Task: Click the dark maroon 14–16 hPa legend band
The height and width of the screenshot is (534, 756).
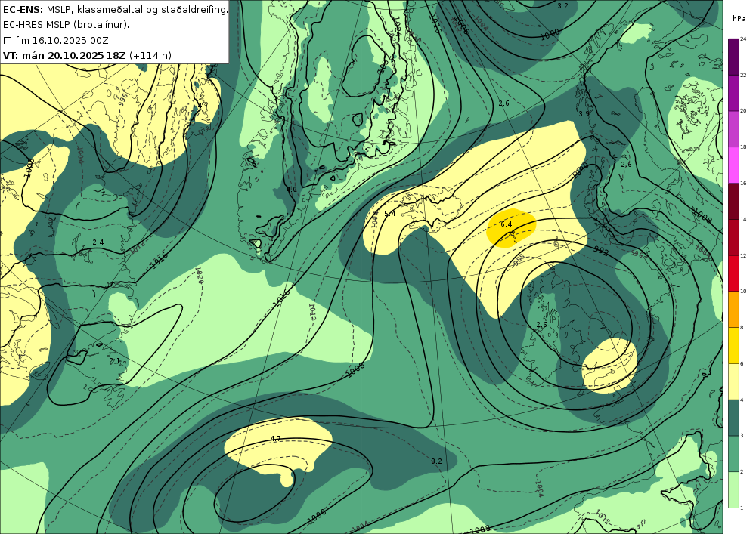Action: pyautogui.click(x=733, y=201)
